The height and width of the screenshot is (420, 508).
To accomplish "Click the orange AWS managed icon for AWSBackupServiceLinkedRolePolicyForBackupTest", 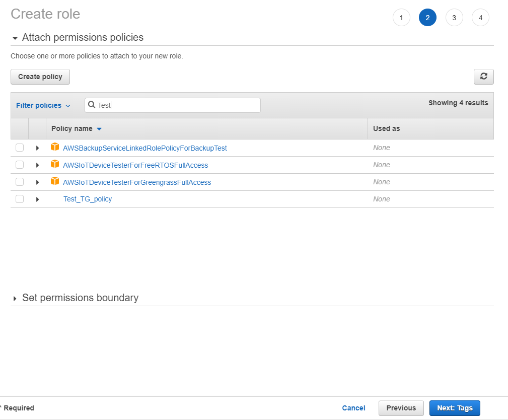I will [55, 147].
